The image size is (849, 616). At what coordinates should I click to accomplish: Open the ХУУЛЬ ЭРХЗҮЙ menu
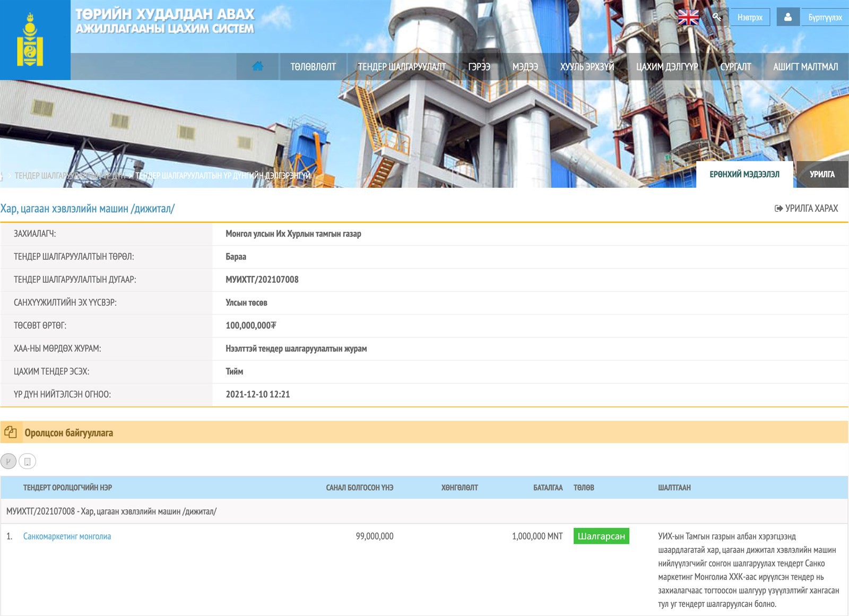point(587,67)
